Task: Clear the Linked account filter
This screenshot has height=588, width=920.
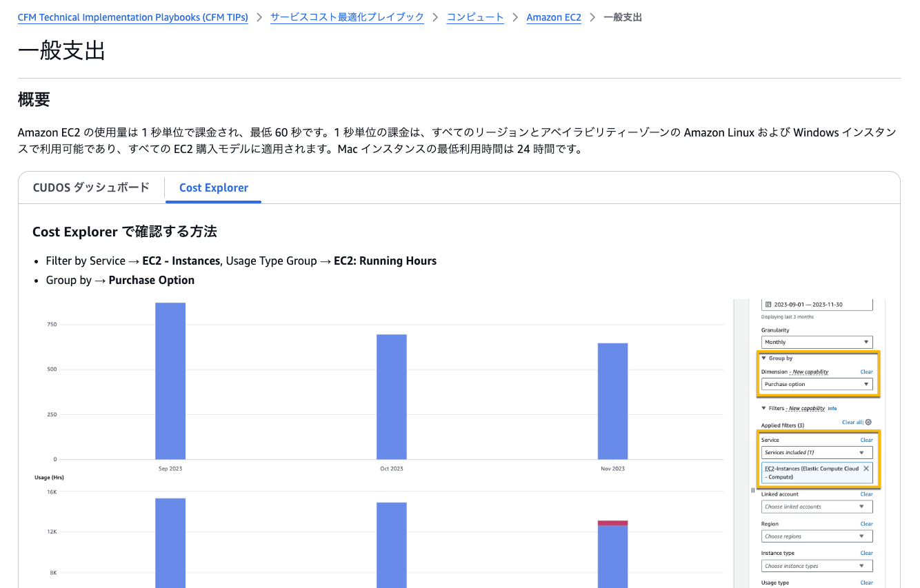Action: tap(866, 494)
